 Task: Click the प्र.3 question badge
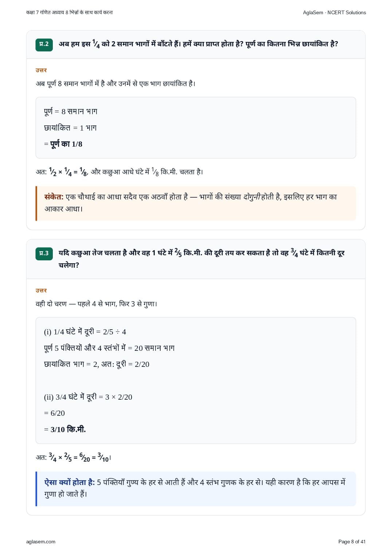(x=44, y=253)
